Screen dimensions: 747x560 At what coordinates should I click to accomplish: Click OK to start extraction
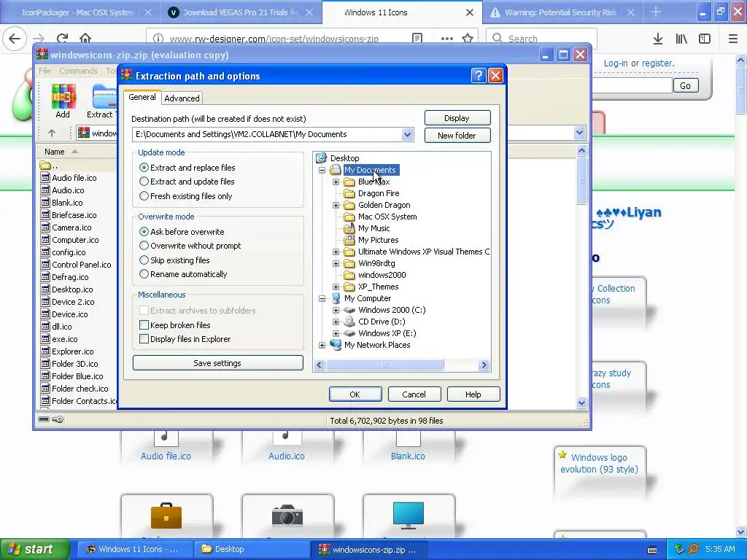355,394
